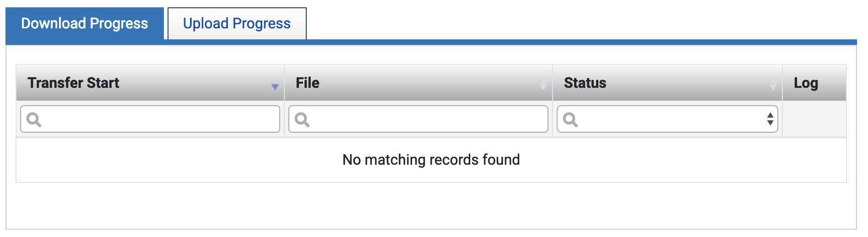Click the magnifier icon in File filter

302,120
